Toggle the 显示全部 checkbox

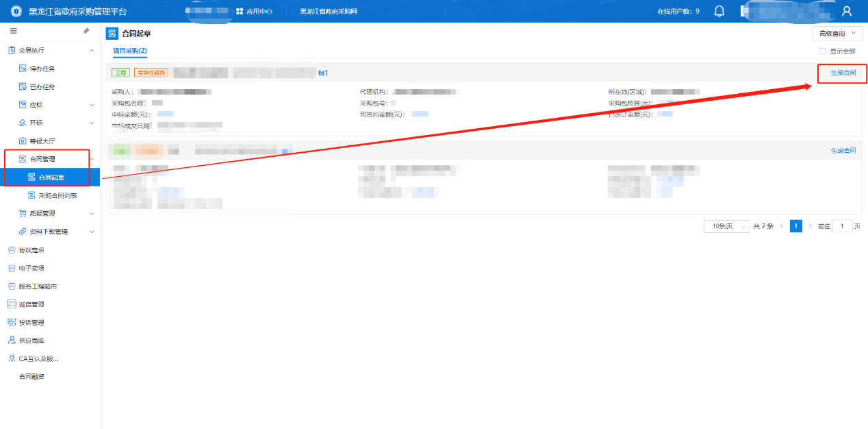(822, 51)
